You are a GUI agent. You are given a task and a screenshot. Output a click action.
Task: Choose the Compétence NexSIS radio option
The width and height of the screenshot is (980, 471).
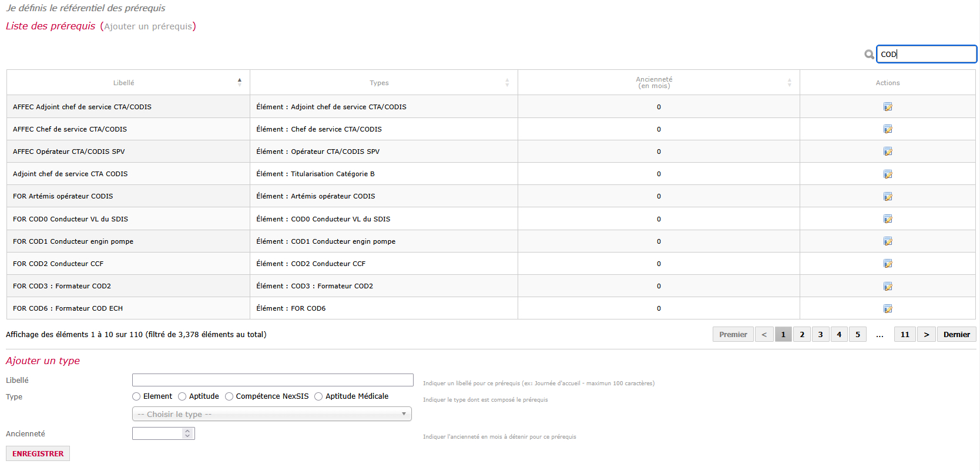point(229,396)
